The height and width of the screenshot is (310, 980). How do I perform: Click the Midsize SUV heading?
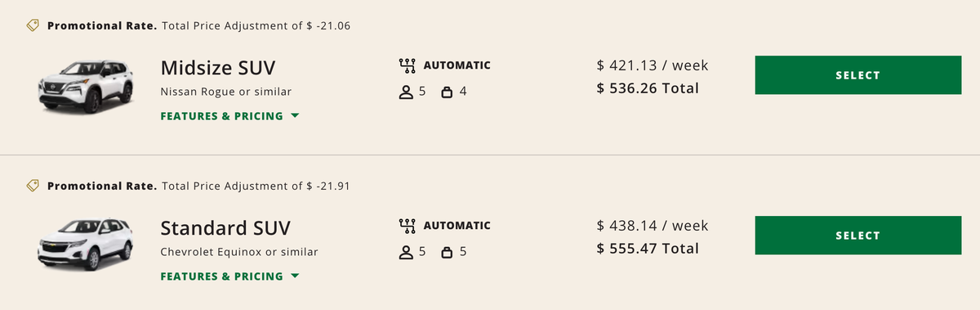(x=218, y=67)
